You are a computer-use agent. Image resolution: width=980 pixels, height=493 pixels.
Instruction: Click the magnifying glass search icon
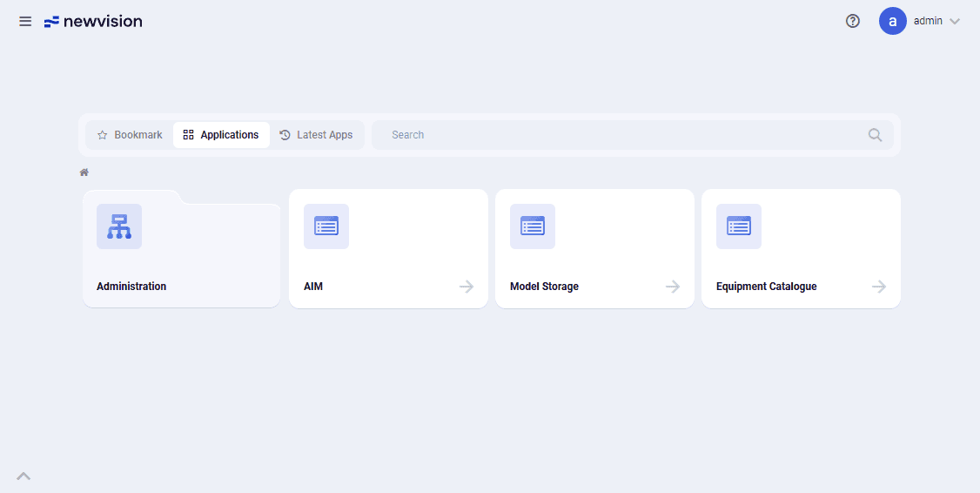pyautogui.click(x=875, y=134)
